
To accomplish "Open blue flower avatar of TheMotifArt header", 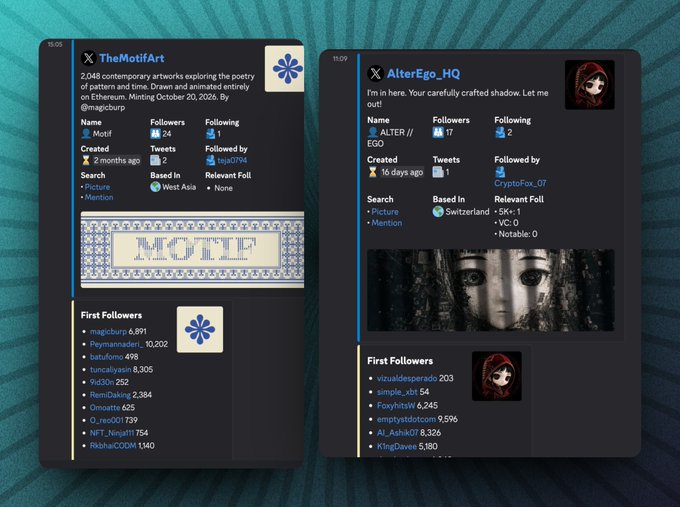I will [x=284, y=69].
